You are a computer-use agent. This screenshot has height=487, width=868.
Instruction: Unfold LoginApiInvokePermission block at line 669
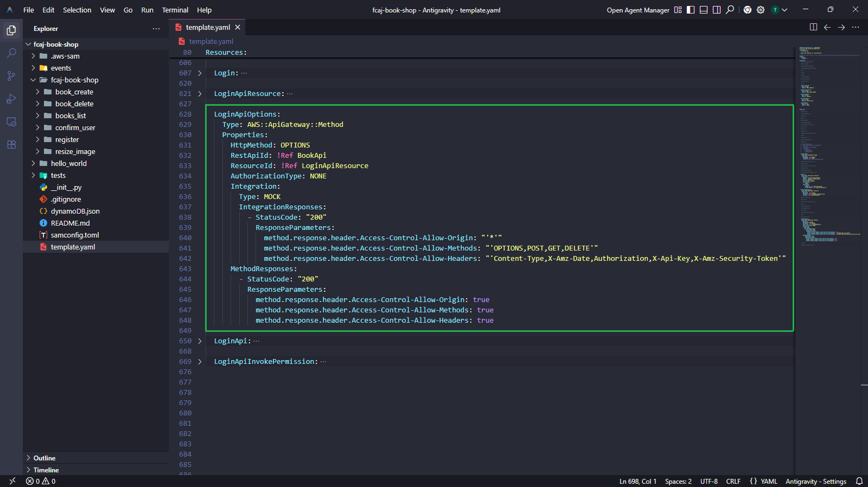tap(200, 362)
